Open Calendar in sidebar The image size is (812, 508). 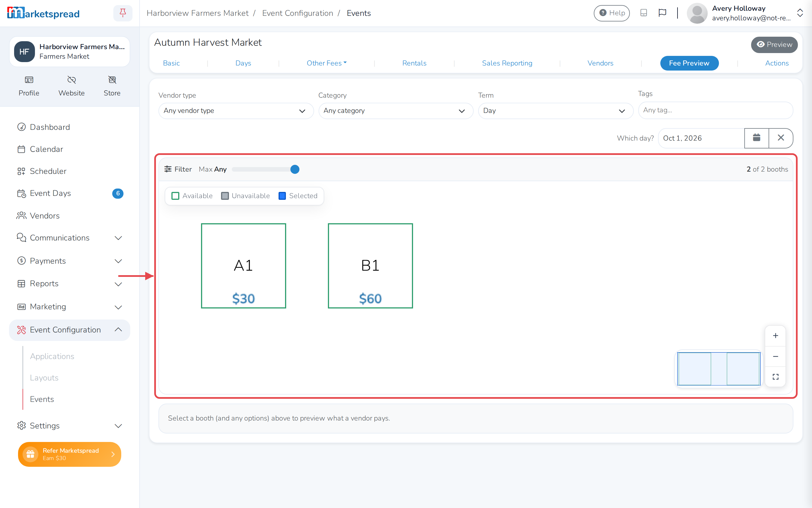point(69,149)
